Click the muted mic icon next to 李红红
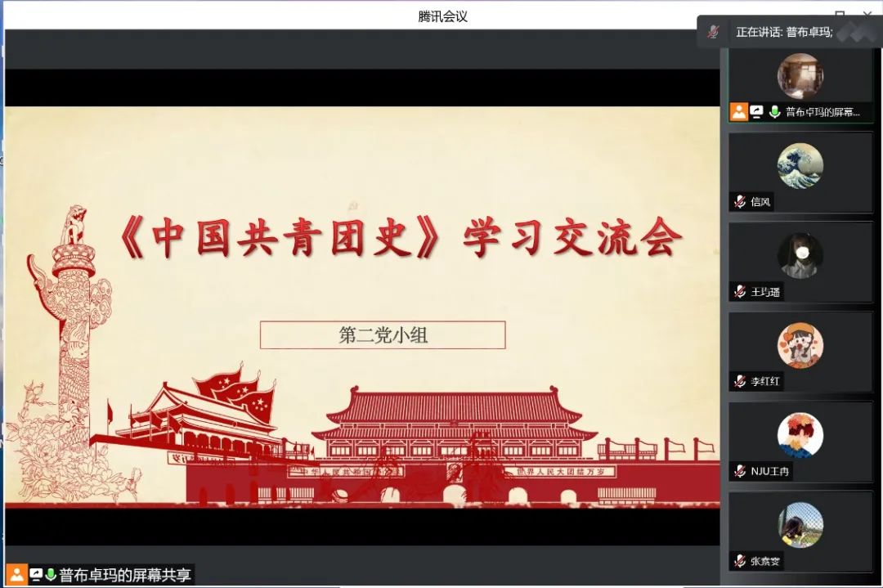The height and width of the screenshot is (588, 883). pyautogui.click(x=740, y=381)
